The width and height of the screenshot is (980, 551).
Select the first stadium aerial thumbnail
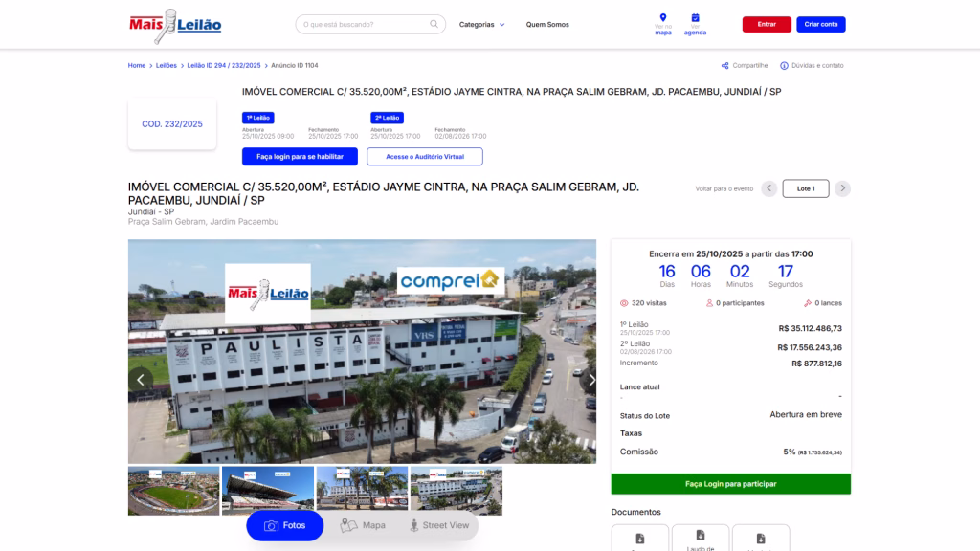(x=173, y=490)
